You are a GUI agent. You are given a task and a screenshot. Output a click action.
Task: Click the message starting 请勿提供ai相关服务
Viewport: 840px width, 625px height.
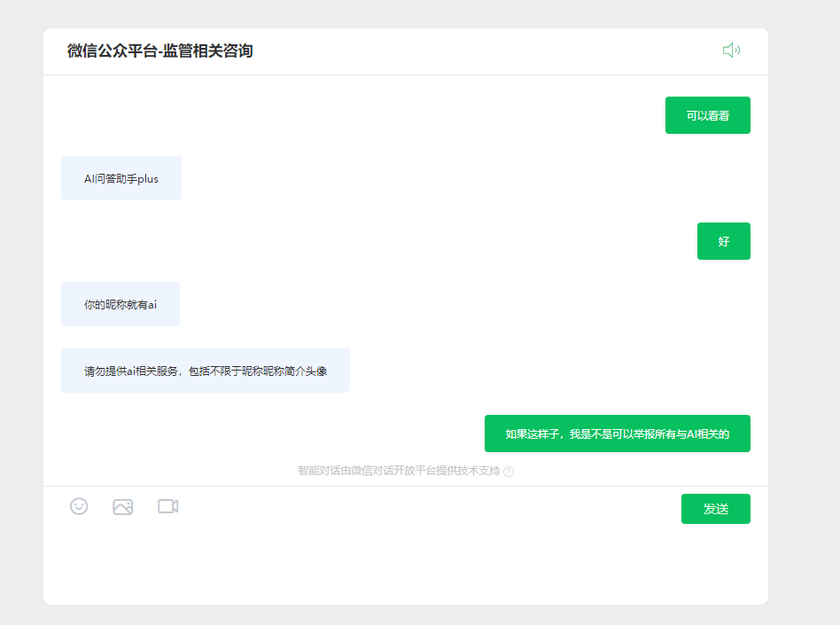(206, 371)
